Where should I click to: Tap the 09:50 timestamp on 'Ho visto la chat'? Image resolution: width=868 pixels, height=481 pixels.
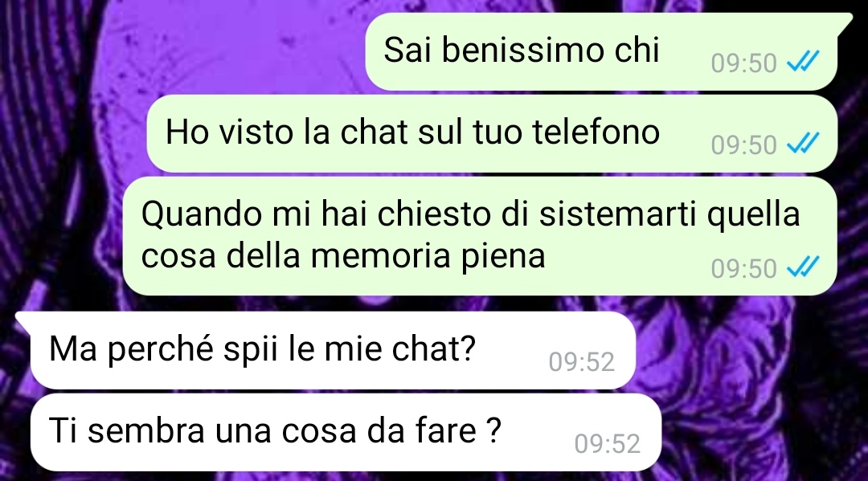pyautogui.click(x=744, y=145)
